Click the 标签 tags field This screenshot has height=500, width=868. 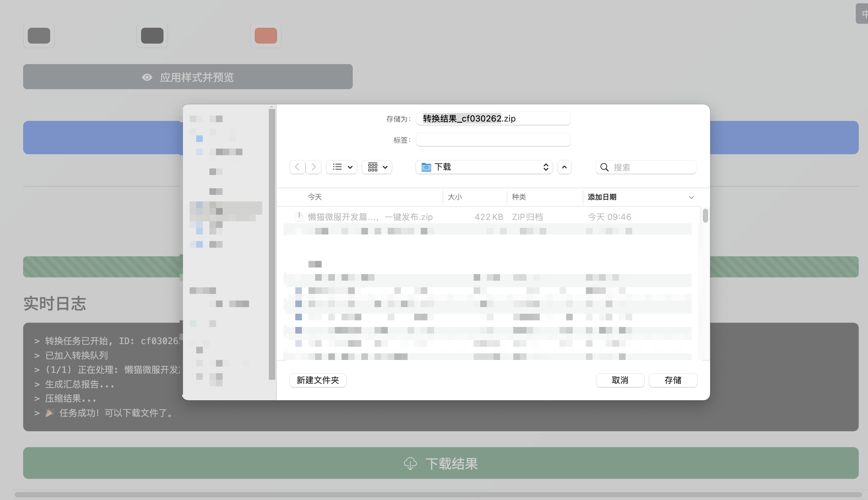coord(493,140)
